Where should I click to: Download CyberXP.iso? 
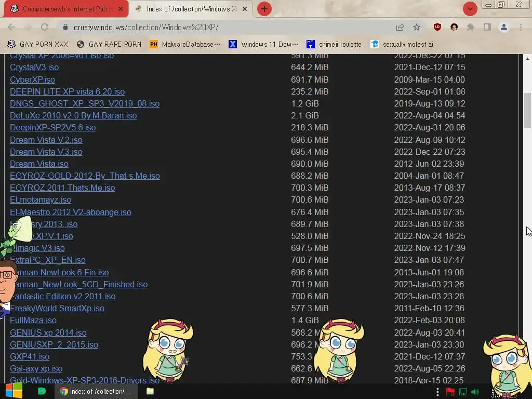(32, 79)
